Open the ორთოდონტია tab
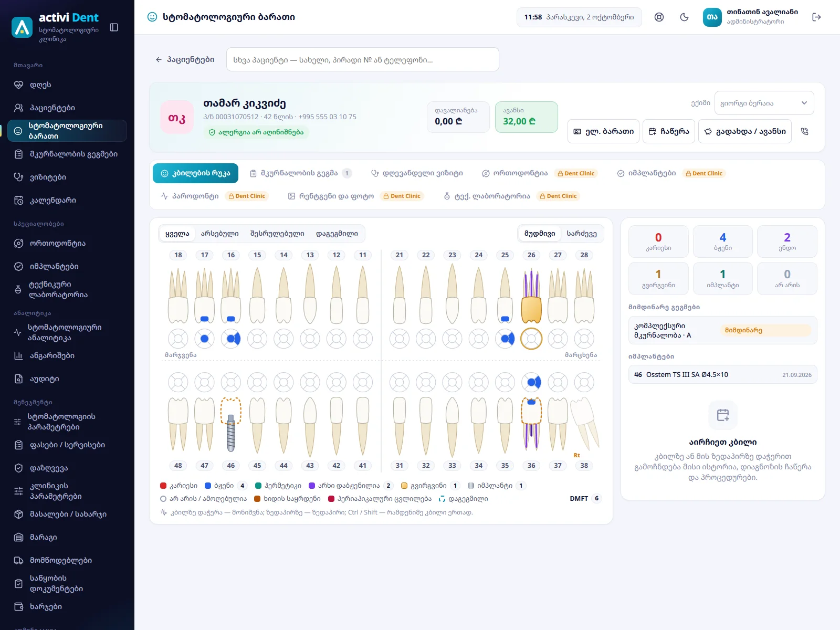 click(x=539, y=173)
